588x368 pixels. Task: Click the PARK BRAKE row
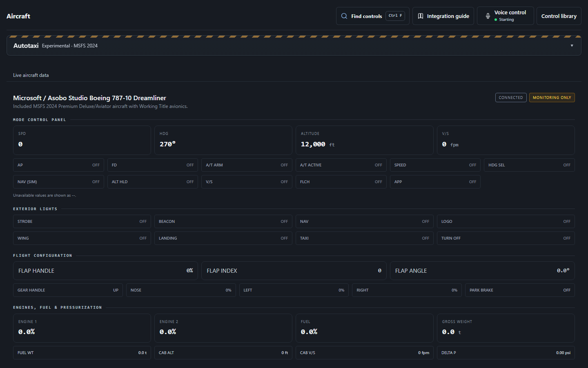(x=520, y=290)
